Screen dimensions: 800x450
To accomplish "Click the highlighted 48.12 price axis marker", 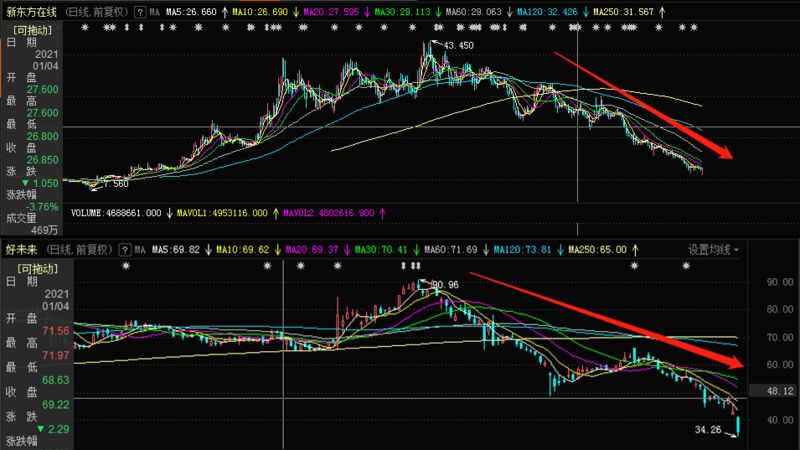I will (x=780, y=391).
